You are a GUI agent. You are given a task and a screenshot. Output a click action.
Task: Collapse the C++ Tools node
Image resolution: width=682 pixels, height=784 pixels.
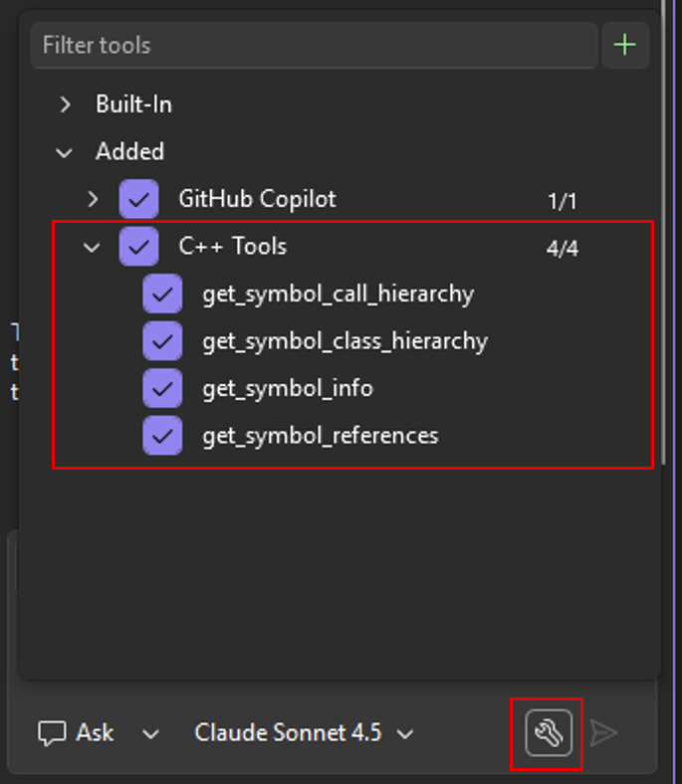click(93, 247)
